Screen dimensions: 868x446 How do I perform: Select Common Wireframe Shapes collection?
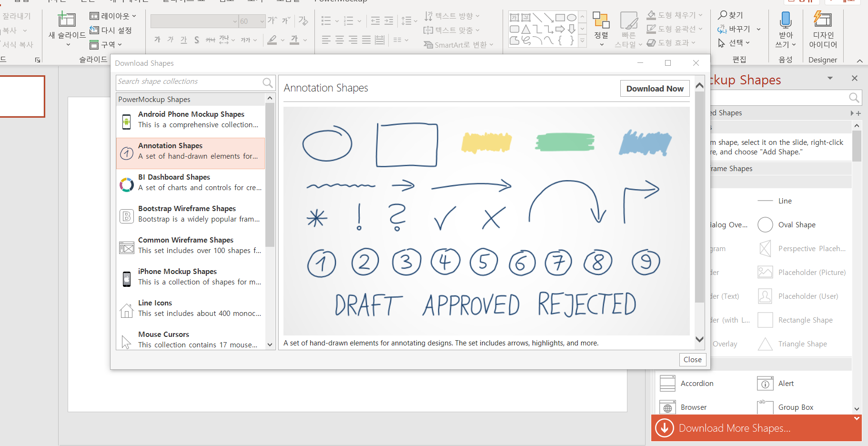pyautogui.click(x=191, y=248)
